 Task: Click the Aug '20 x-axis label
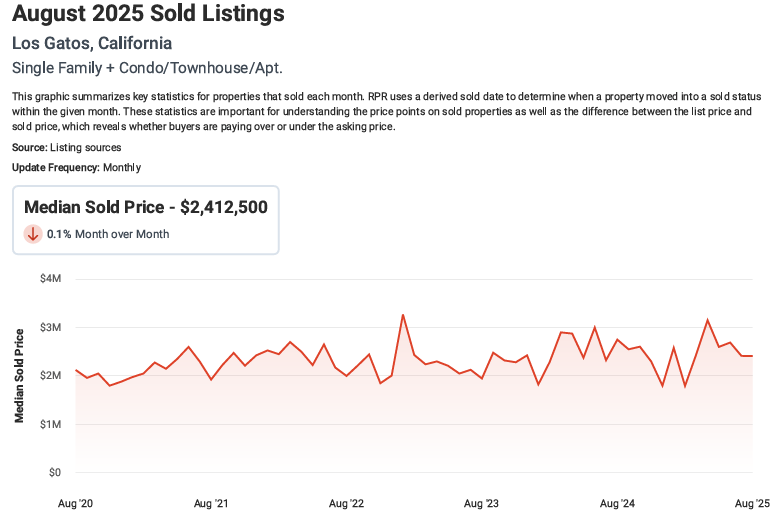click(76, 503)
